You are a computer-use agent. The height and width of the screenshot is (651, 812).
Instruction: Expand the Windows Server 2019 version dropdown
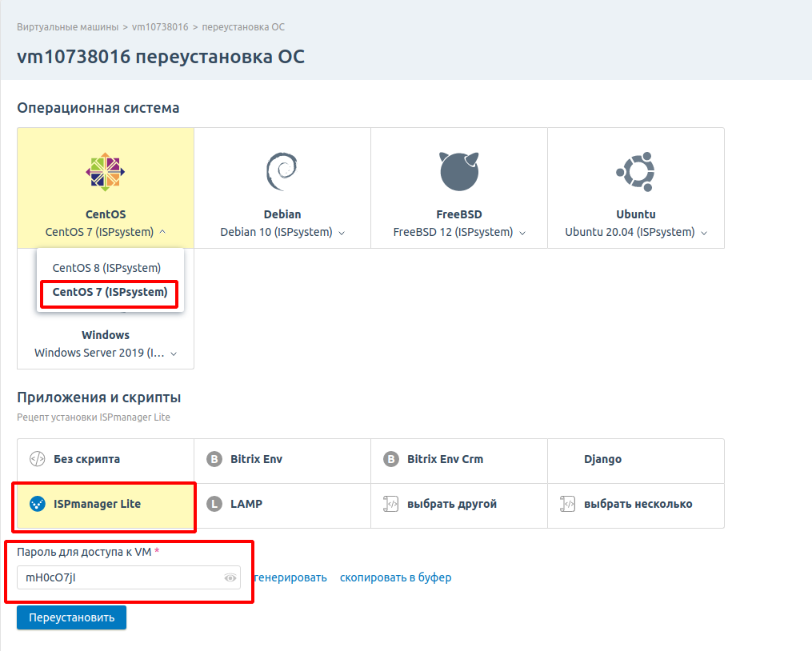174,353
